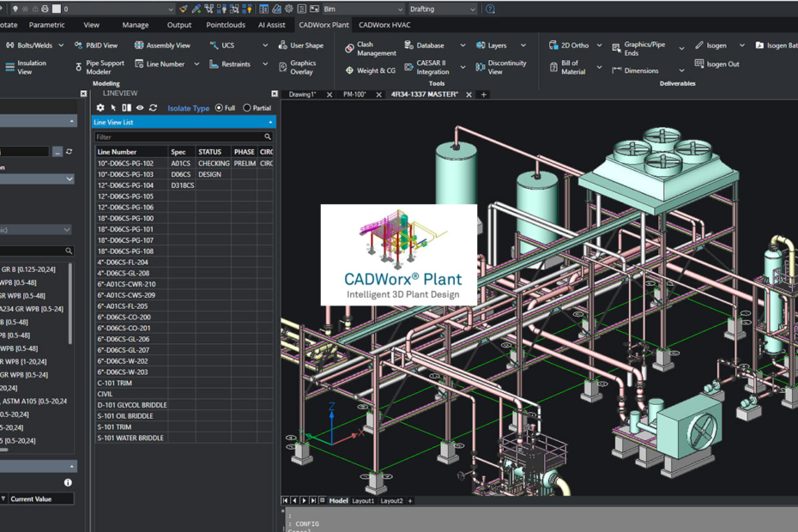Collapse the Line View List header
This screenshot has height=532, width=798.
coord(270,122)
